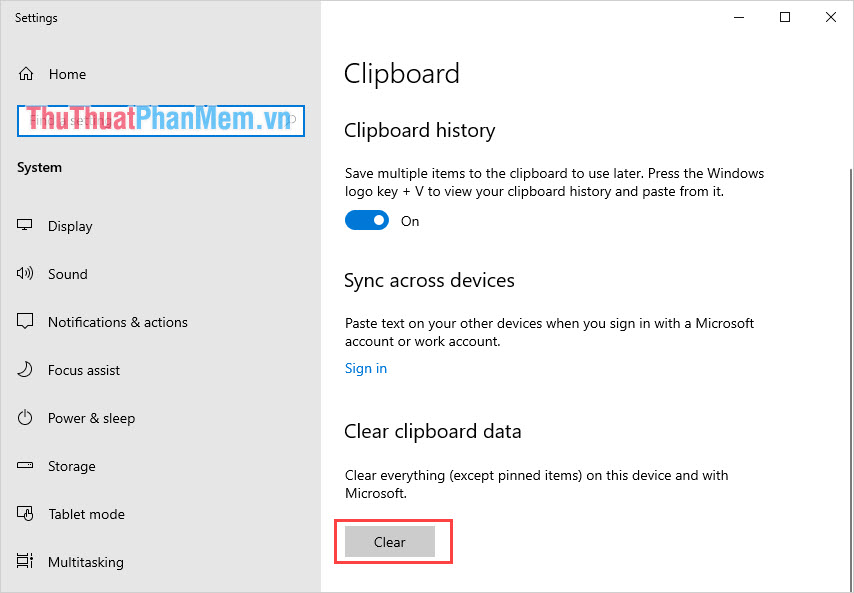Open the Power & sleep settings page

(x=91, y=418)
